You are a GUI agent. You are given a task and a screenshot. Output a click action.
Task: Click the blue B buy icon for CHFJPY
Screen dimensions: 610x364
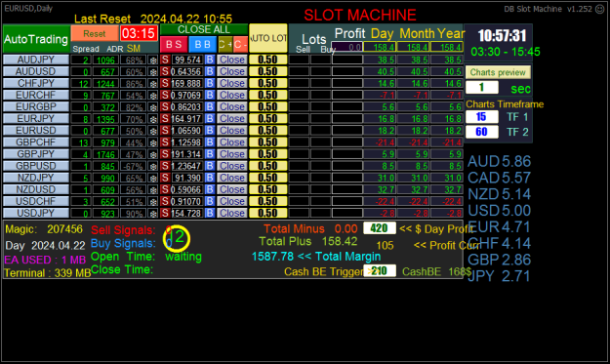(x=210, y=83)
